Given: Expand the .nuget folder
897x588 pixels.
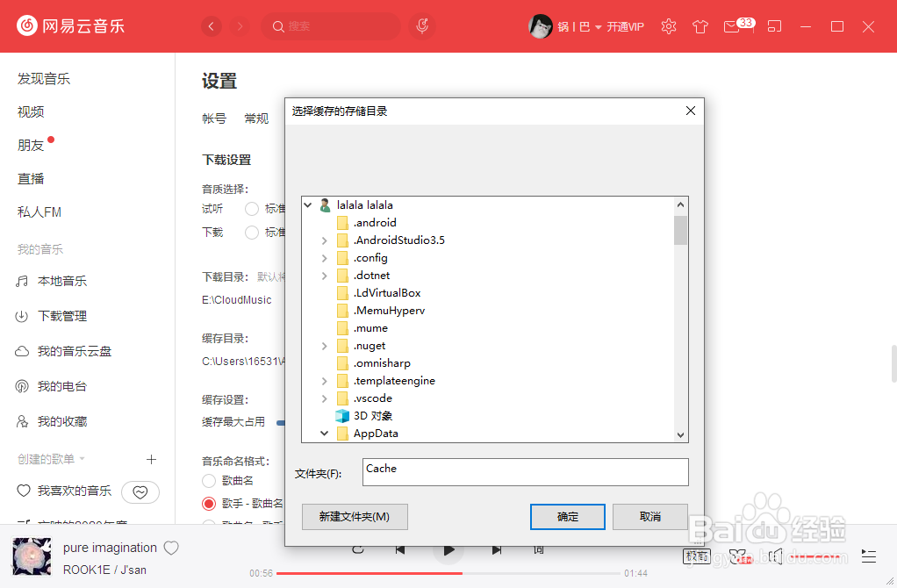Looking at the screenshot, I should point(325,346).
